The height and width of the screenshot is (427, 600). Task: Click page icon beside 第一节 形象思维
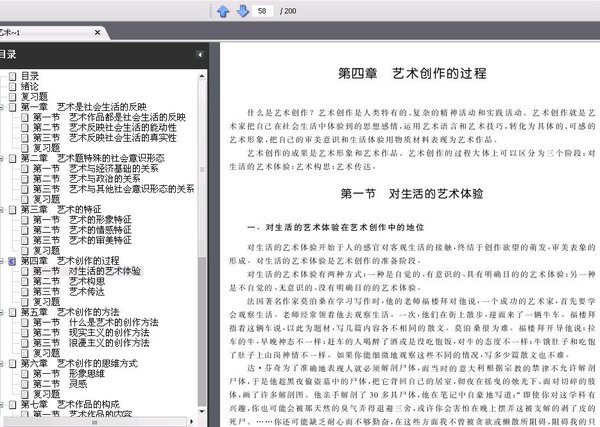pos(25,374)
